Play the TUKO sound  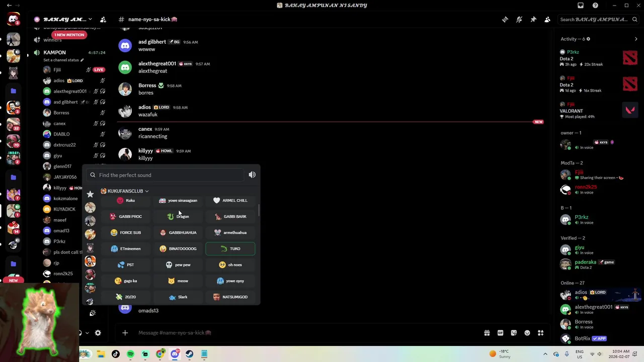tap(230, 248)
